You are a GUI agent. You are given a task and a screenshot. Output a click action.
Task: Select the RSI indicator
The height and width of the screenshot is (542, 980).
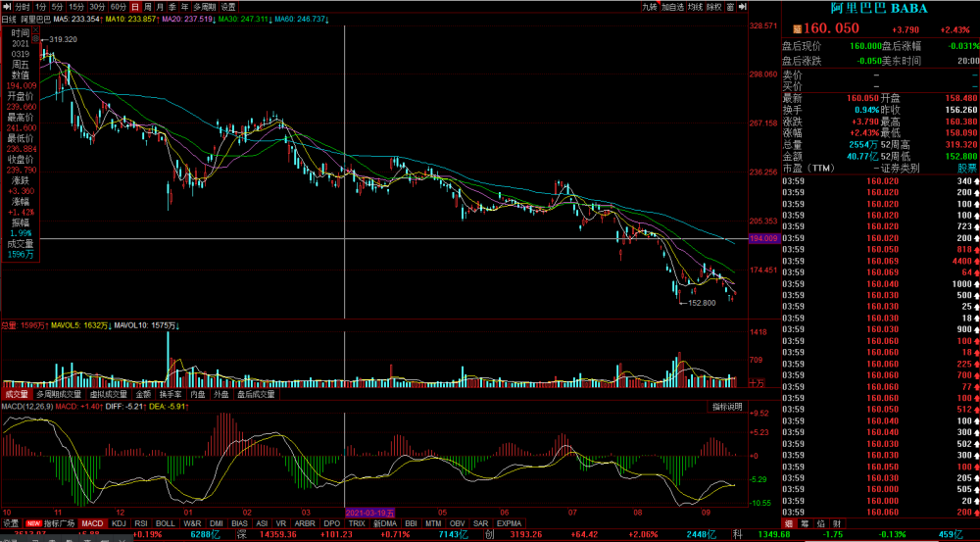(141, 523)
